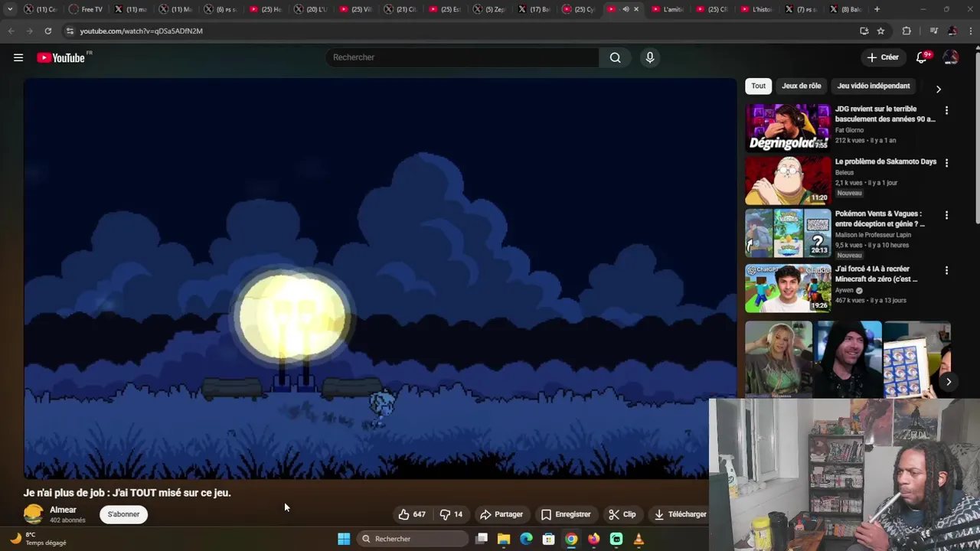Open Firefox from the taskbar
Viewport: 980px width, 551px height.
point(593,539)
